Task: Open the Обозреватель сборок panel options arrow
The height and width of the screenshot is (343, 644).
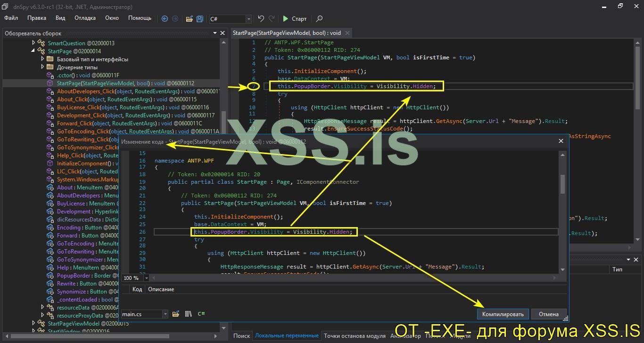Action: click(215, 33)
